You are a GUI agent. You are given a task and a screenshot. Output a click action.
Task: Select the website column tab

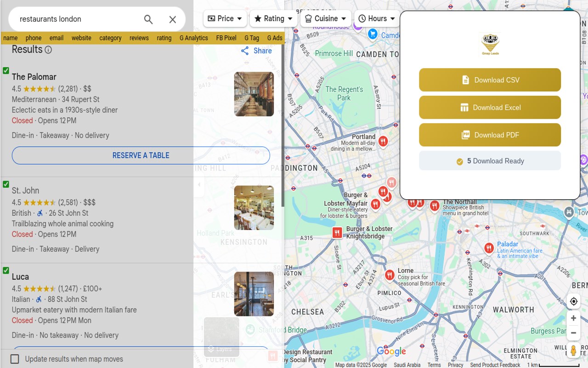pos(81,38)
